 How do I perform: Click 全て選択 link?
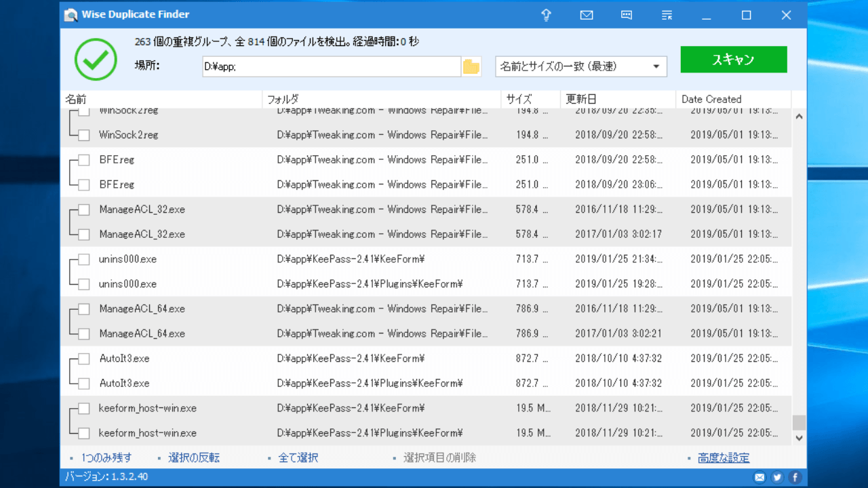point(298,457)
